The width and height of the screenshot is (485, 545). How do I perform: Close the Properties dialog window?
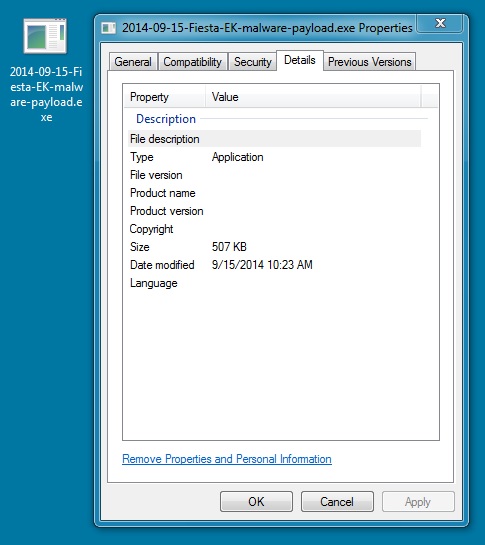440,23
